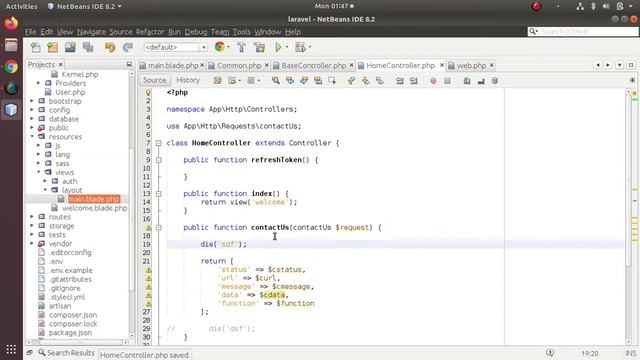
Task: Click the Shift Line Right icon
Action: (x=413, y=81)
